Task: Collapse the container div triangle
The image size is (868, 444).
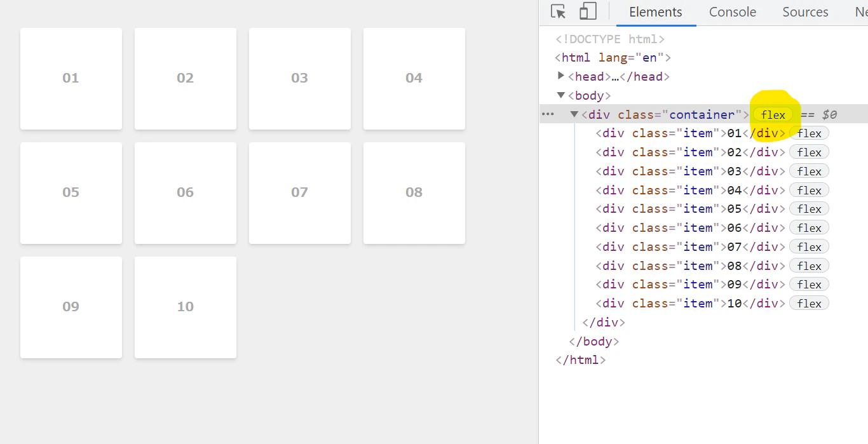Action: point(574,114)
